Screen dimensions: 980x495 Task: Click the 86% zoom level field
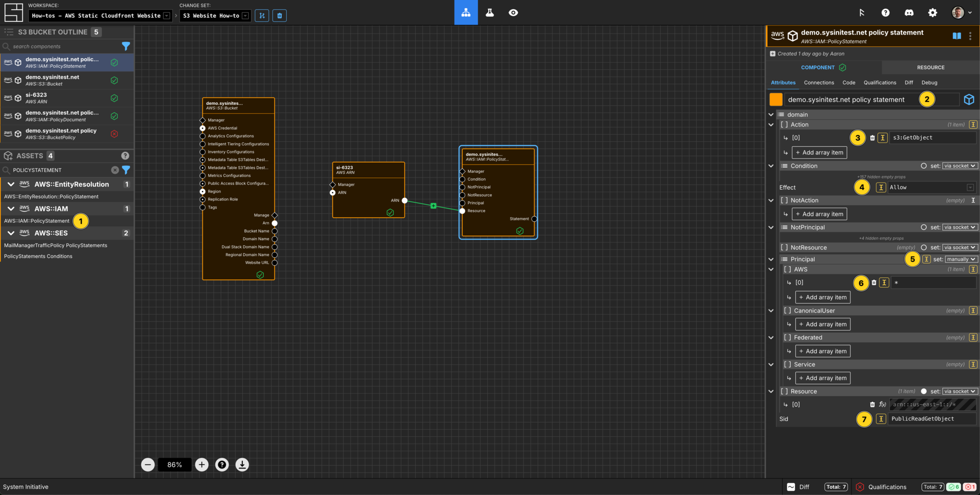(x=174, y=464)
